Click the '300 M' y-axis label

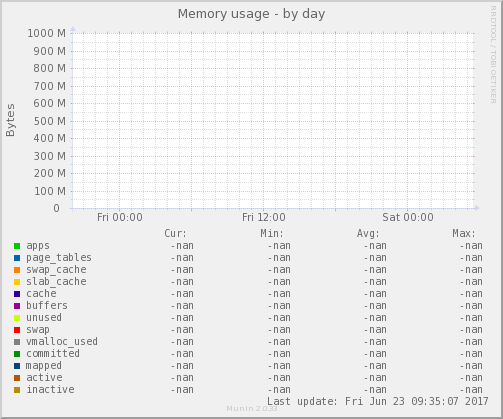50,156
